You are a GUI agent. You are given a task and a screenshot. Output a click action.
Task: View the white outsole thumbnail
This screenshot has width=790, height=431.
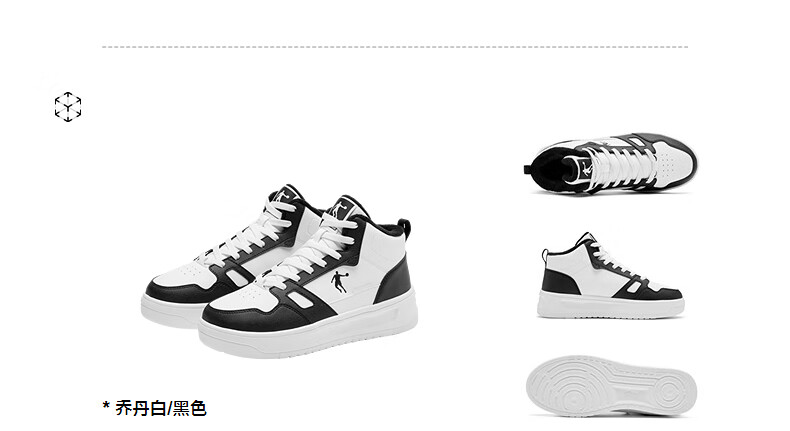coord(611,386)
